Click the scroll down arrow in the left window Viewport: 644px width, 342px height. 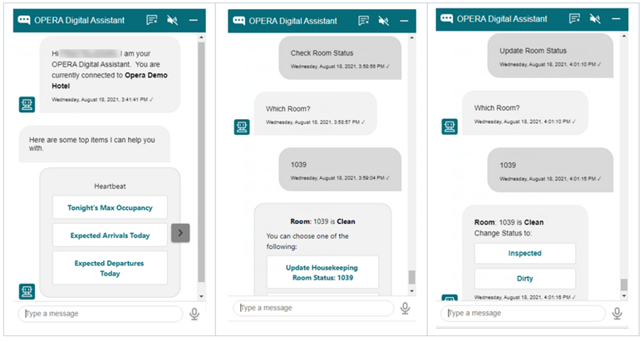[201, 296]
